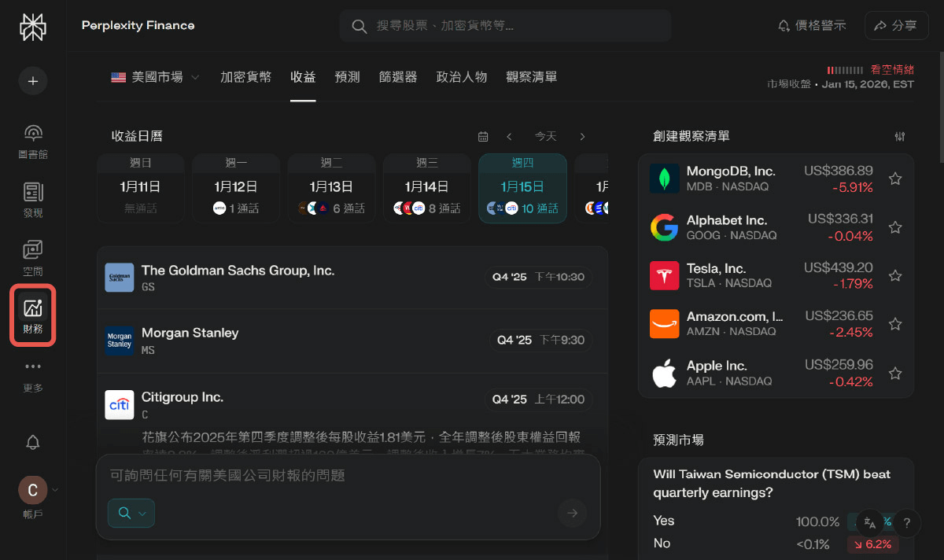
Task: Click the notification bell above the account avatar
Action: pos(32,442)
